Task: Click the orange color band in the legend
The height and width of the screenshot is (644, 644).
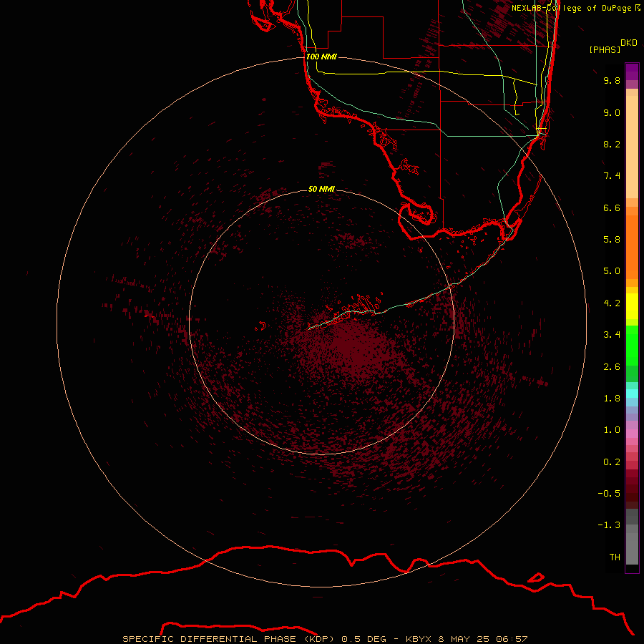Action: click(x=632, y=246)
